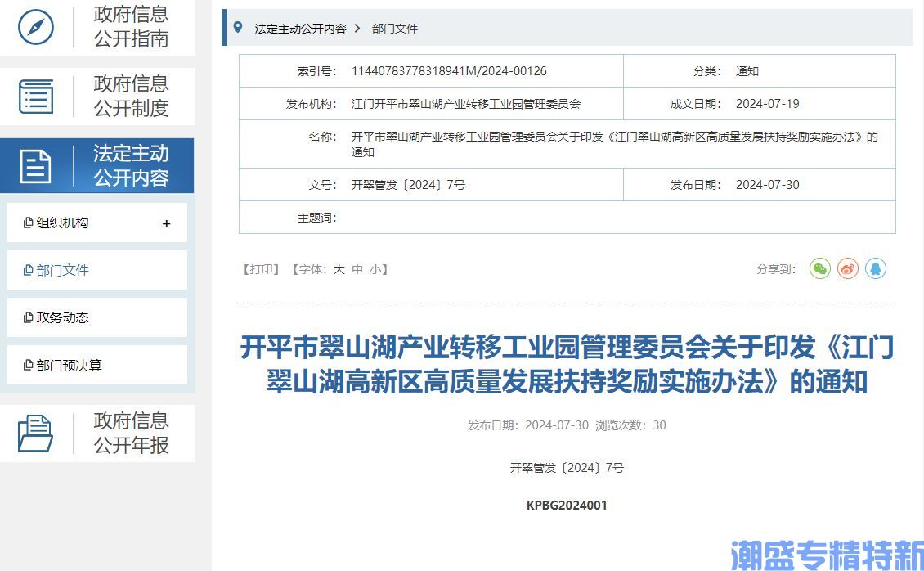
Task: Click the small page icon before 组织机构
Action: point(28,223)
